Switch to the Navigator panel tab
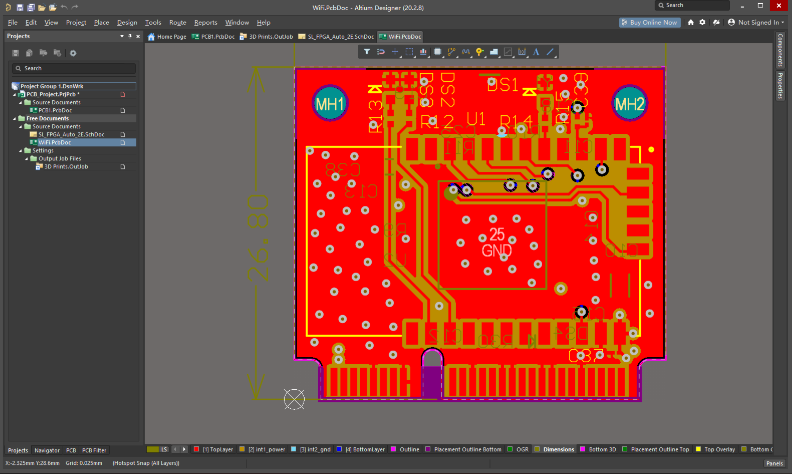 pos(47,450)
